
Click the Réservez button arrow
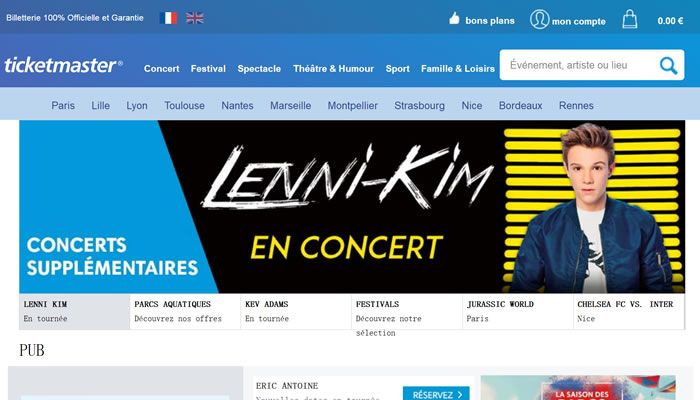460,395
